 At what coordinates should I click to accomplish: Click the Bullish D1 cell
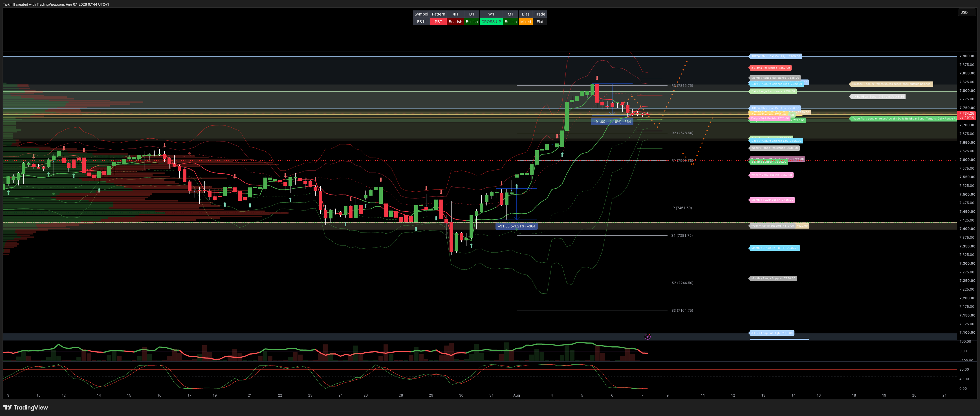coord(472,22)
